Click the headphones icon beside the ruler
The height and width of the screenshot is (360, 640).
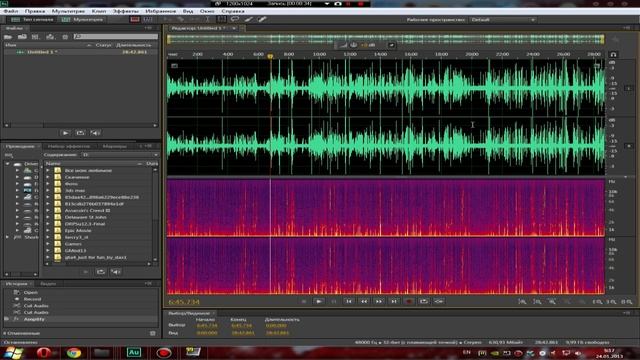pos(613,54)
